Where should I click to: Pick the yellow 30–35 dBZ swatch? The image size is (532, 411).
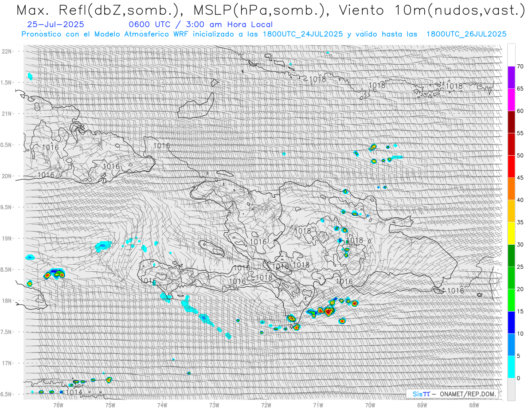click(x=511, y=233)
